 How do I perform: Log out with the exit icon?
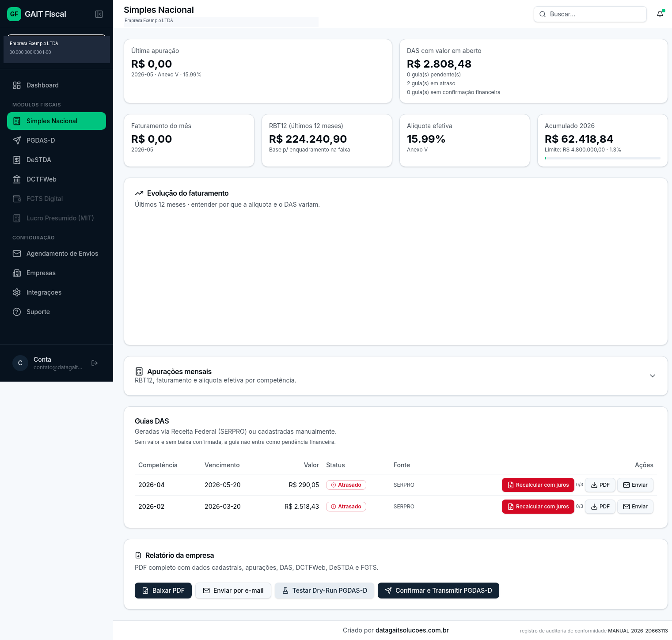pyautogui.click(x=95, y=363)
